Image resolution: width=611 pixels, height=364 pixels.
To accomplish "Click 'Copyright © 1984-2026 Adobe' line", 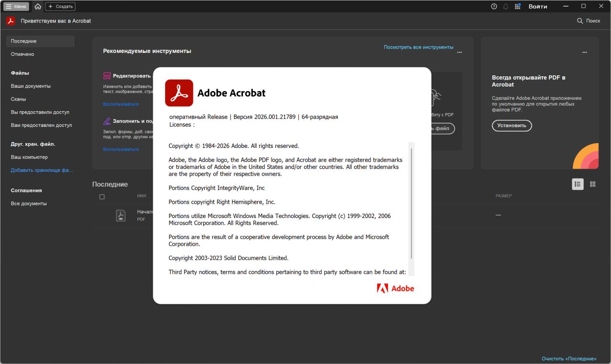I will pyautogui.click(x=234, y=146).
